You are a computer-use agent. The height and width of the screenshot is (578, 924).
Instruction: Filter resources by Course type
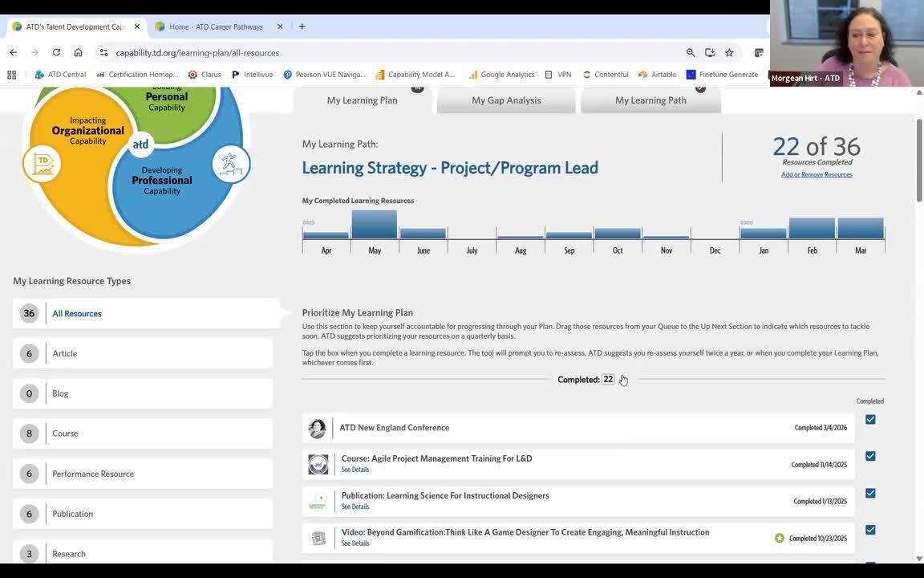65,433
